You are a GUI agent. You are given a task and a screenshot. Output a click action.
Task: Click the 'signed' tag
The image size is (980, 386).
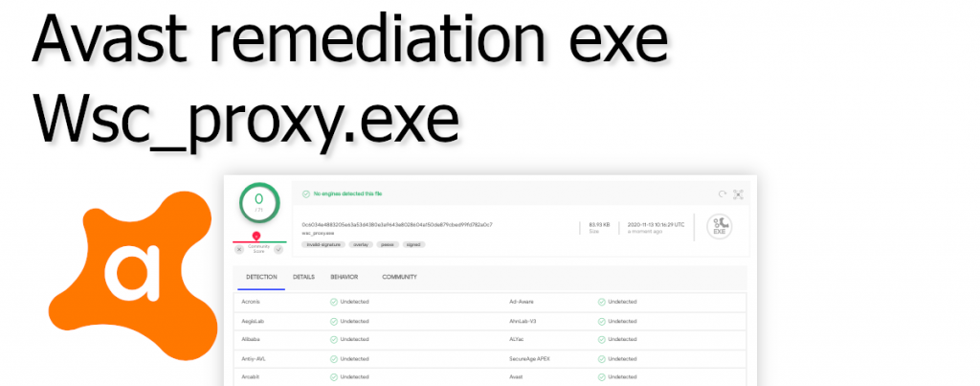413,244
